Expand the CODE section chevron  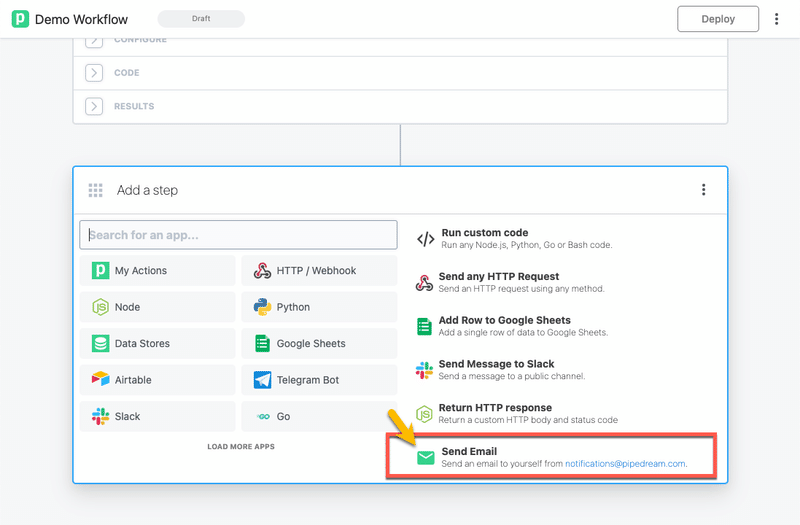pyautogui.click(x=94, y=73)
